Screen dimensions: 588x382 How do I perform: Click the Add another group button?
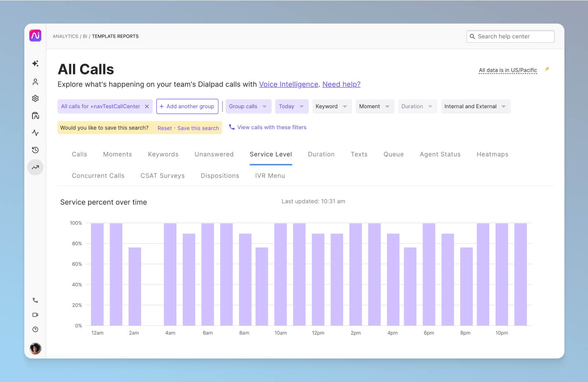187,106
